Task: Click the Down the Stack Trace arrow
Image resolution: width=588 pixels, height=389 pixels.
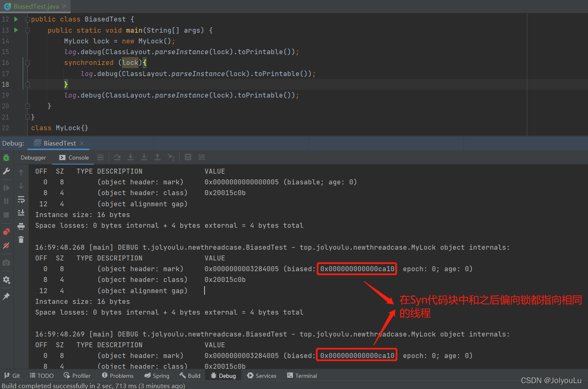Action: 21,186
